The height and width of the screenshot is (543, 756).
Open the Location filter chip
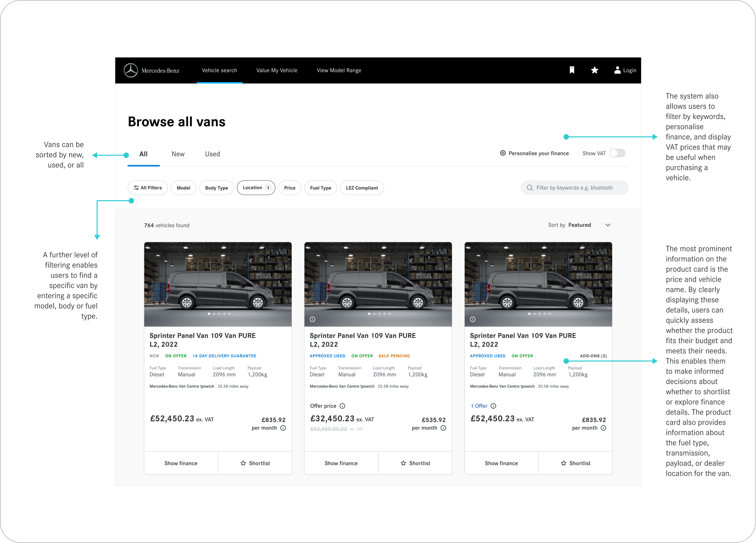[x=256, y=188]
